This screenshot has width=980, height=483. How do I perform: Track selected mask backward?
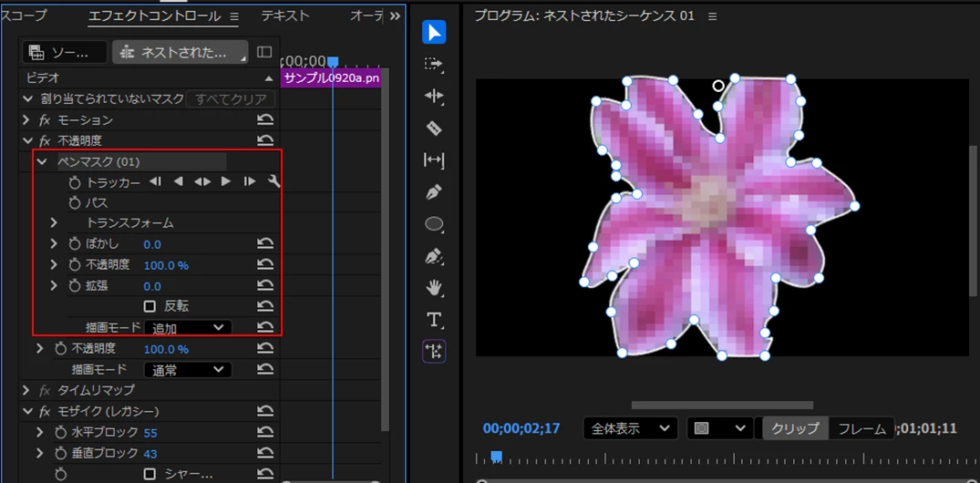pos(179,182)
